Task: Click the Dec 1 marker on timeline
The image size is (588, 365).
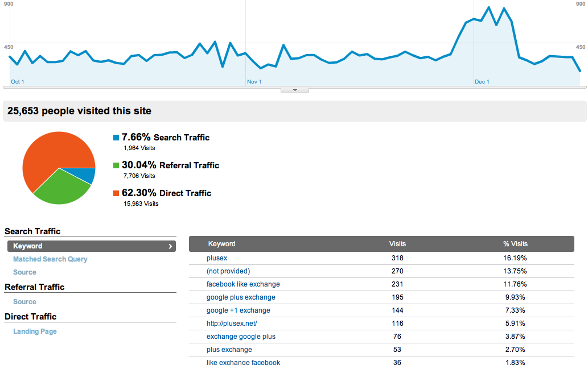Action: [x=482, y=82]
